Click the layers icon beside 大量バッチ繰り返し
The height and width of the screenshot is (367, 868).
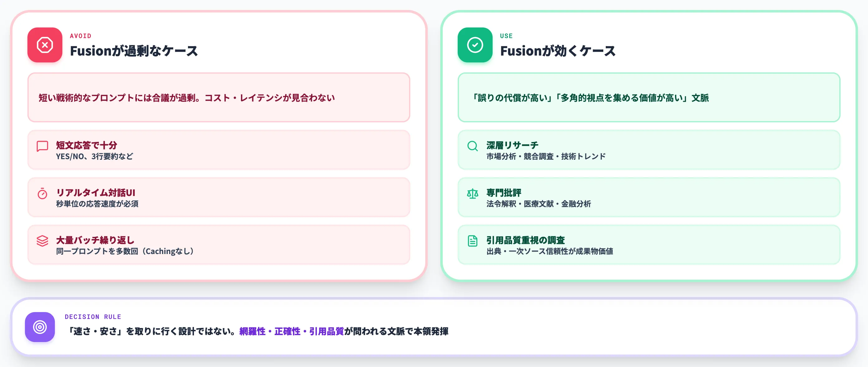point(42,241)
